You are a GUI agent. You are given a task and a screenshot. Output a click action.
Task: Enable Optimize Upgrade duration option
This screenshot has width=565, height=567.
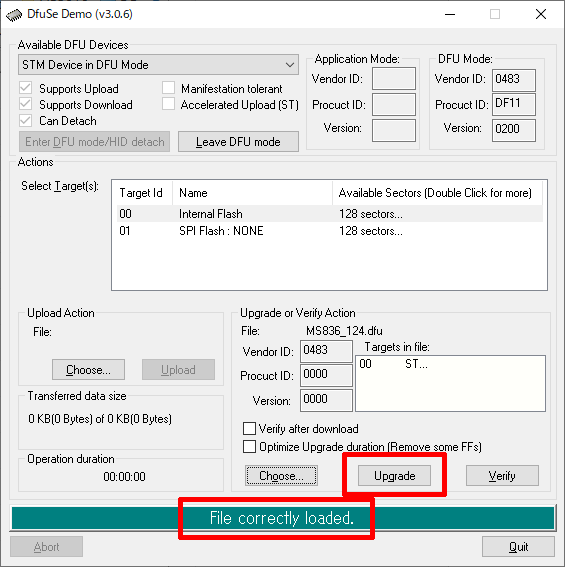[x=249, y=447]
